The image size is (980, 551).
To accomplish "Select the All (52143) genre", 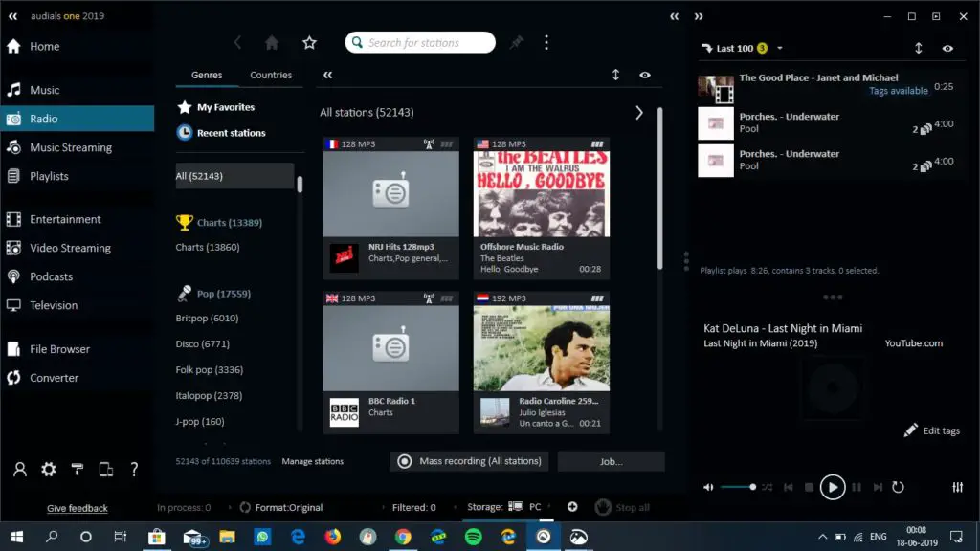I will click(234, 176).
